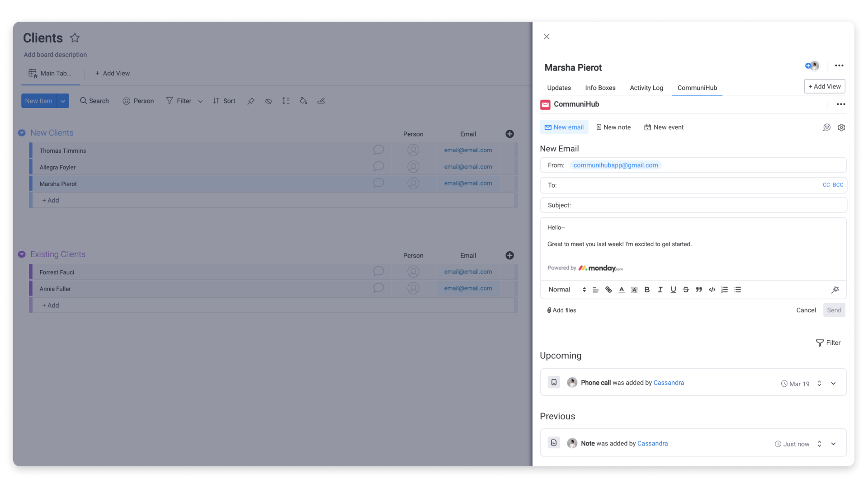Select the insert link icon in email toolbar
The image size is (868, 488).
click(x=608, y=290)
